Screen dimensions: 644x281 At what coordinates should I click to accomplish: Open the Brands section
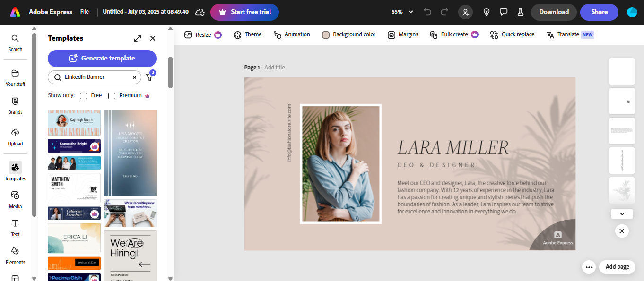pyautogui.click(x=15, y=106)
